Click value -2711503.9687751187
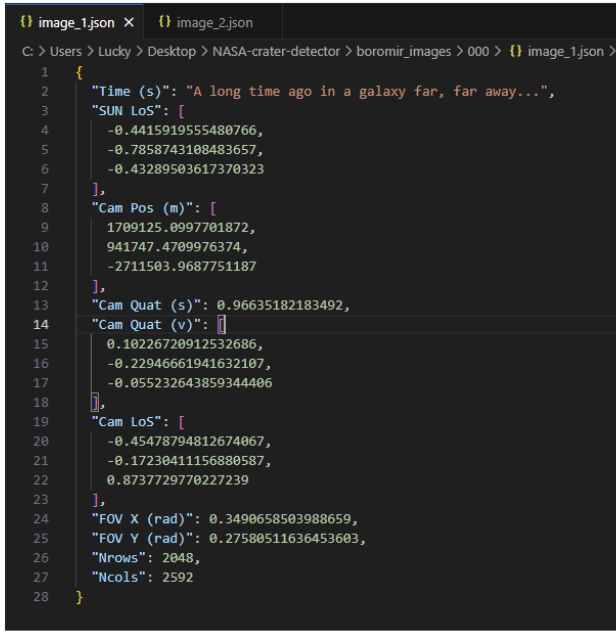Viewport: 616px width, 634px height. [x=182, y=266]
